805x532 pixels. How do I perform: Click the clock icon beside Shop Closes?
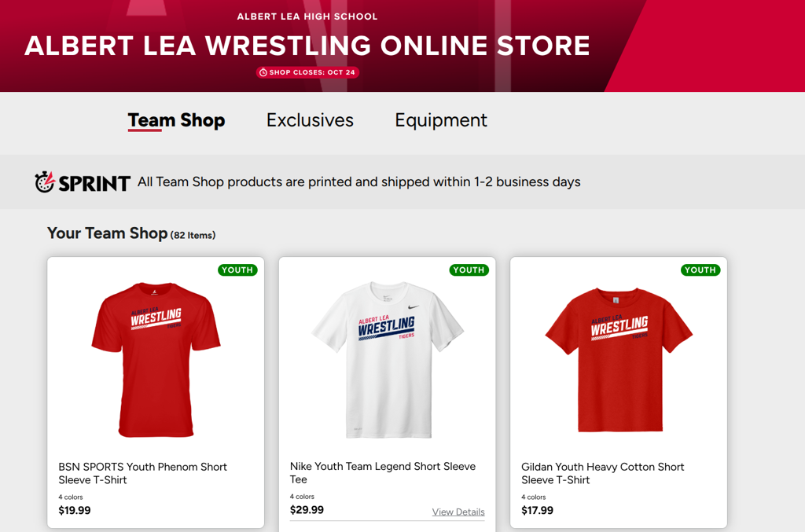click(x=263, y=72)
